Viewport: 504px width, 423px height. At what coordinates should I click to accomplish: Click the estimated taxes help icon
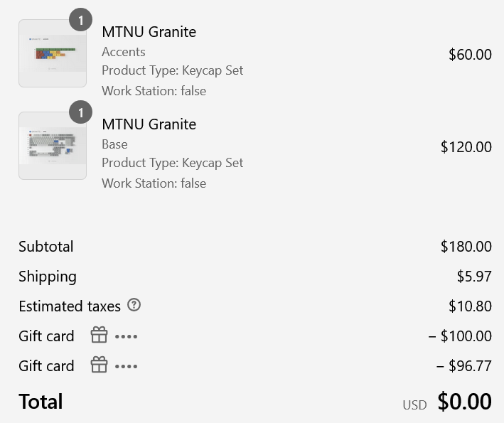134,305
